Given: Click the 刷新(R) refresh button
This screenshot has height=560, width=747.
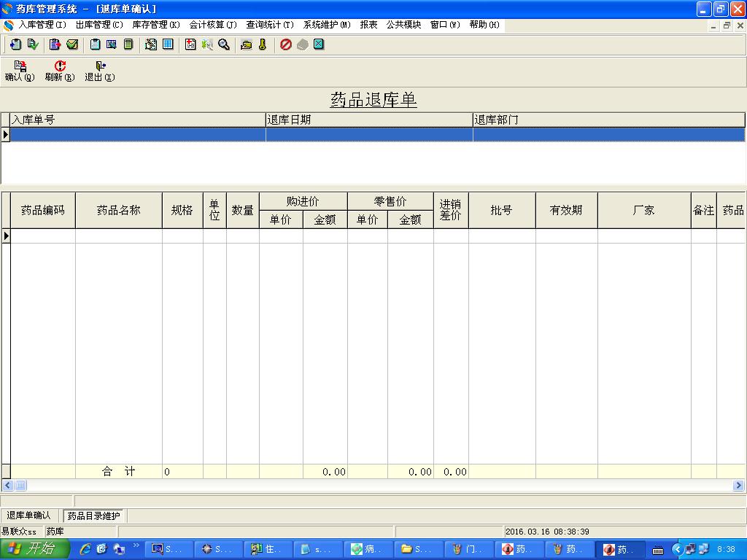Looking at the screenshot, I should coord(60,71).
